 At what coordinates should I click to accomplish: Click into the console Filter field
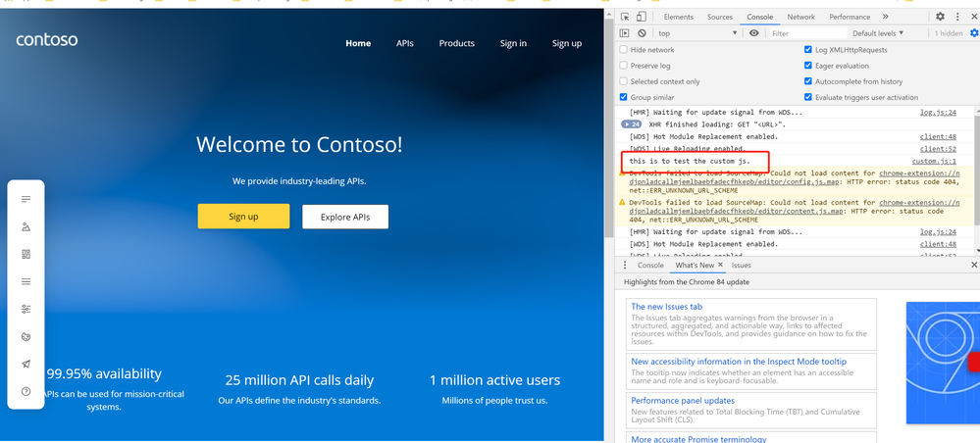coord(807,33)
